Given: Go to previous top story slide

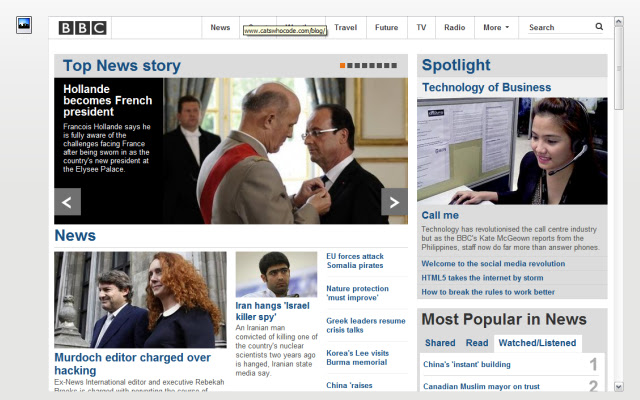Looking at the screenshot, I should pos(67,202).
